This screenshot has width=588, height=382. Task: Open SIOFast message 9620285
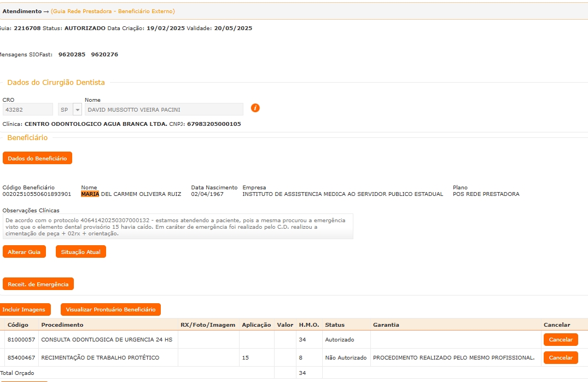[x=72, y=55]
